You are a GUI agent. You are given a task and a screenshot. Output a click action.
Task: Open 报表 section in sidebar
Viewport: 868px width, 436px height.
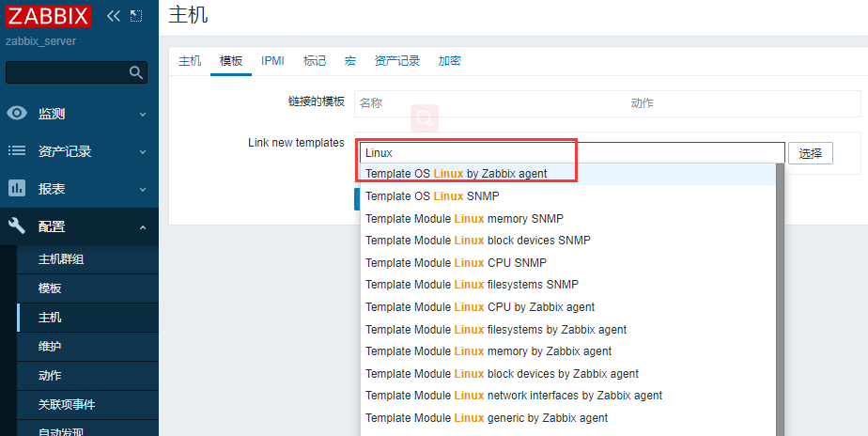coord(79,189)
